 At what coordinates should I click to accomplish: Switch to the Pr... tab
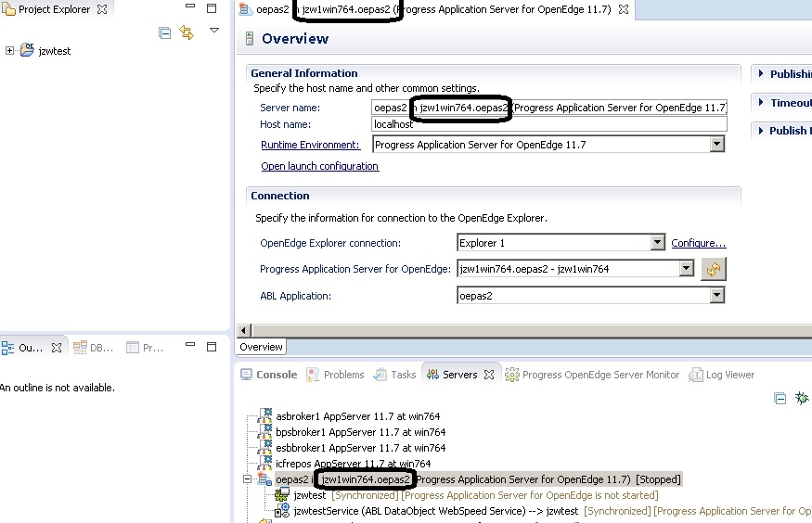coord(145,348)
